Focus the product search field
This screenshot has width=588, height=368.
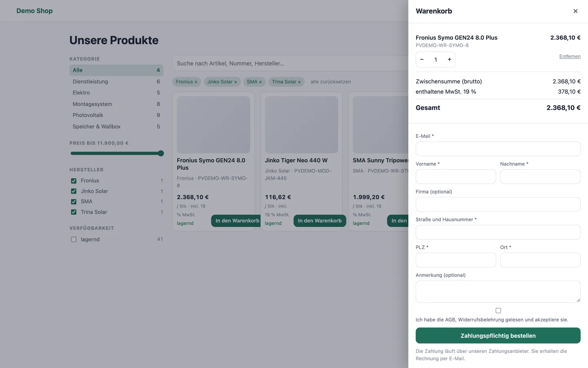tap(290, 63)
